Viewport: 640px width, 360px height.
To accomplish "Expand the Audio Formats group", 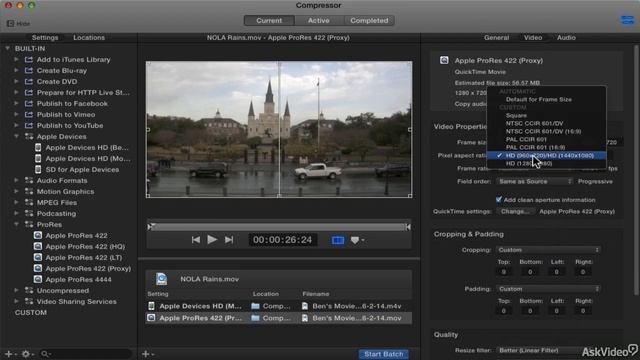I will tap(16, 180).
